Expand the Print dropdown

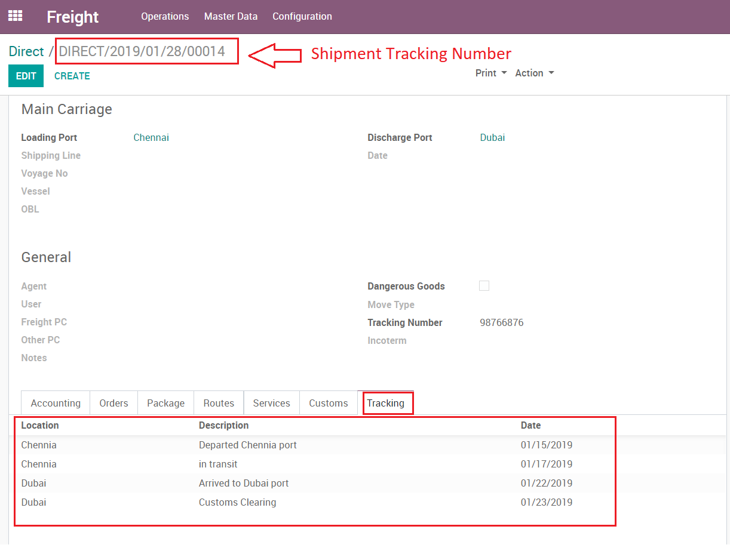(490, 73)
